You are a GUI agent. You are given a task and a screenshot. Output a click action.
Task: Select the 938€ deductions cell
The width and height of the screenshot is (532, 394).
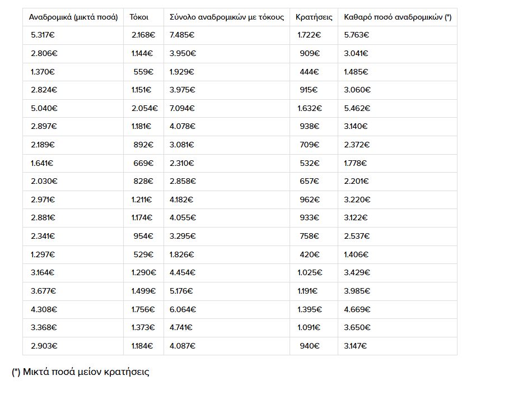pos(310,127)
